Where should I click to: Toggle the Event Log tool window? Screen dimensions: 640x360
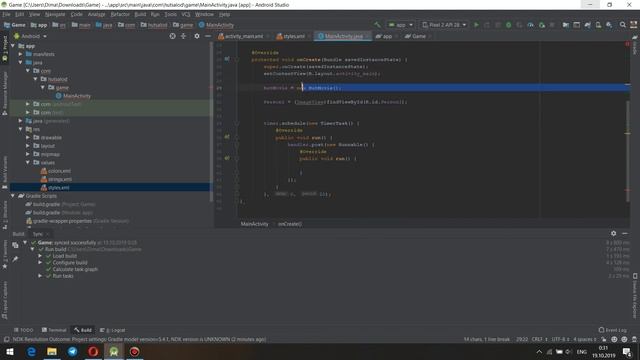click(613, 330)
